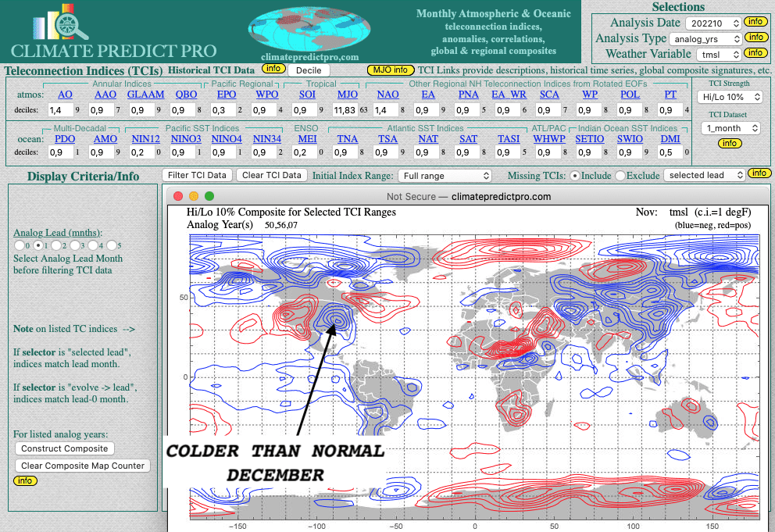Select the Exclude option for Missing TCIs

pos(622,175)
